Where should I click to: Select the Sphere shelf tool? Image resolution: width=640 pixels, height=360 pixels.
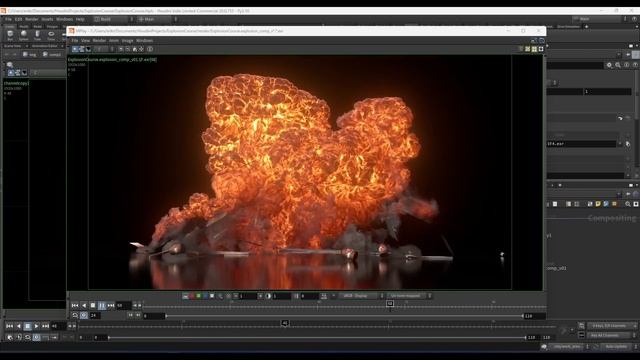point(24,35)
